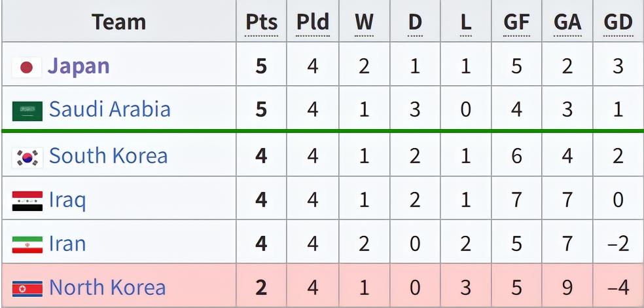Click the Team column header
This screenshot has height=308, width=644.
tap(118, 22)
